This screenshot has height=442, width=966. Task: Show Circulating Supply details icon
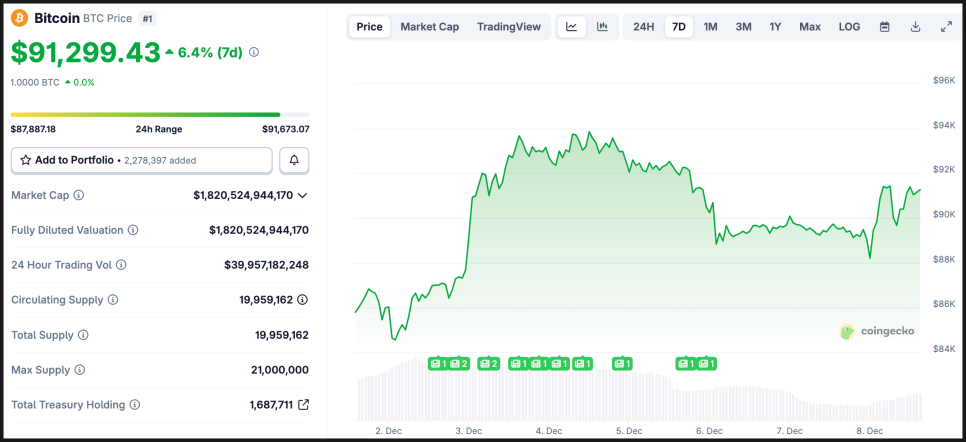click(302, 300)
